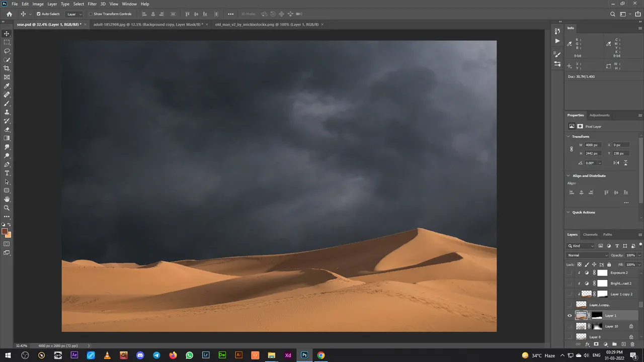Screen dimensions: 644x362
Task: Click the Home icon in options bar
Action: [9, 14]
